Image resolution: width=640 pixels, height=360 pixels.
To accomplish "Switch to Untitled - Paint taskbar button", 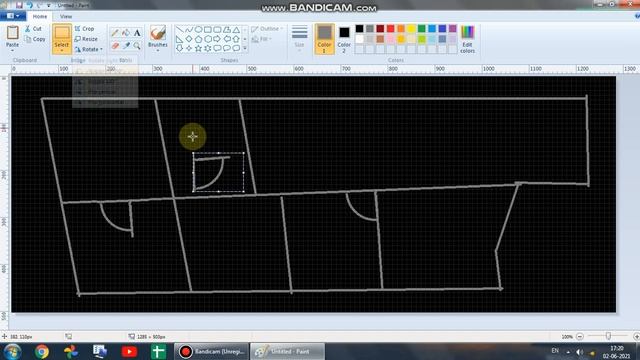I will pos(288,351).
